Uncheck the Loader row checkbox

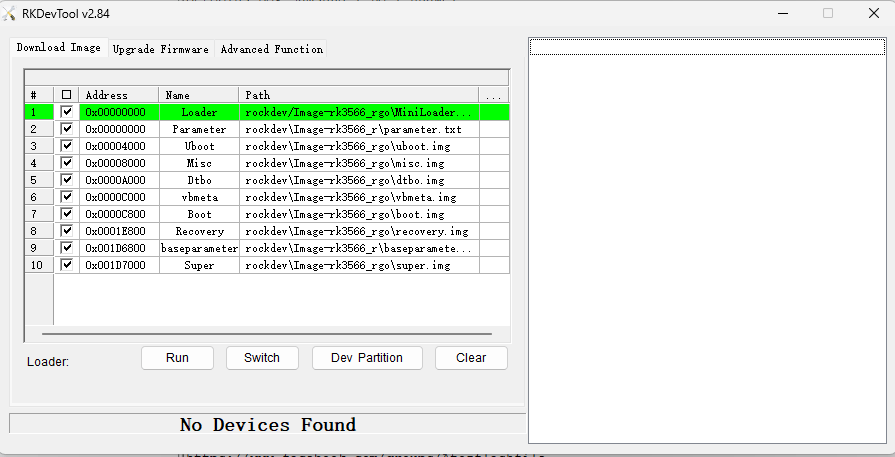click(x=67, y=112)
